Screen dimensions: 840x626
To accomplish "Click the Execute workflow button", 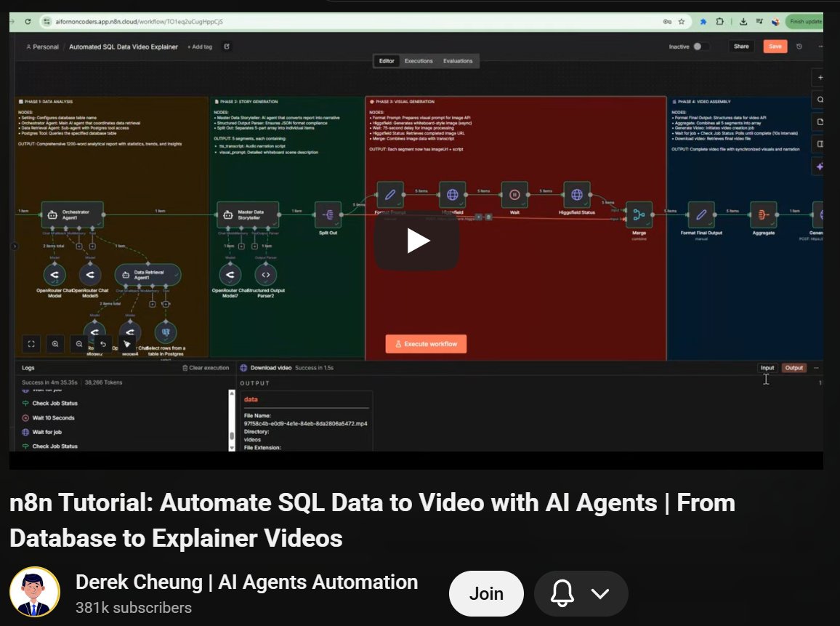I will pyautogui.click(x=426, y=344).
